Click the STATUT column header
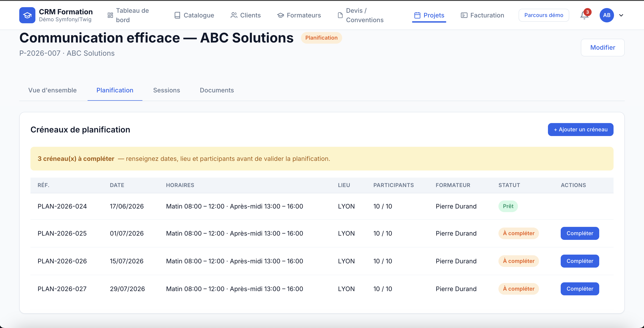This screenshot has width=644, height=328. [x=509, y=185]
